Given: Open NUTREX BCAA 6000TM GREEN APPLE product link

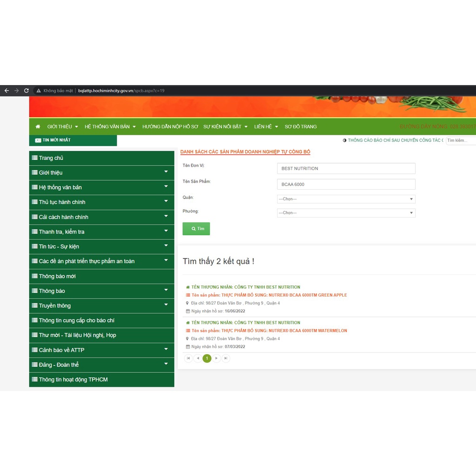Looking at the screenshot, I should [284, 295].
